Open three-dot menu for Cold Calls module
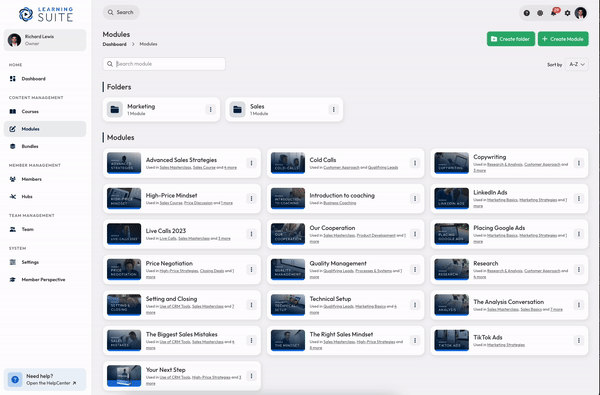 pos(415,163)
